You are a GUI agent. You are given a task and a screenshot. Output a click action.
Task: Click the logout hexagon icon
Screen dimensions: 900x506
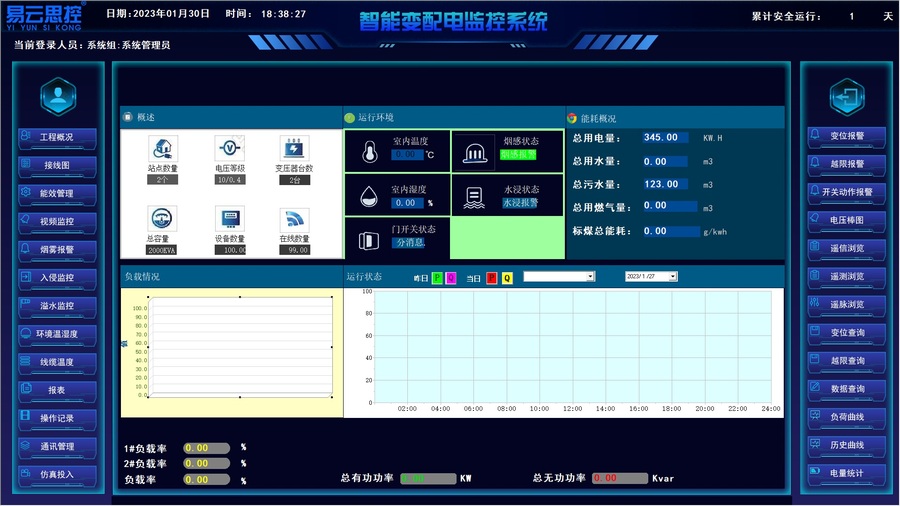tap(847, 96)
